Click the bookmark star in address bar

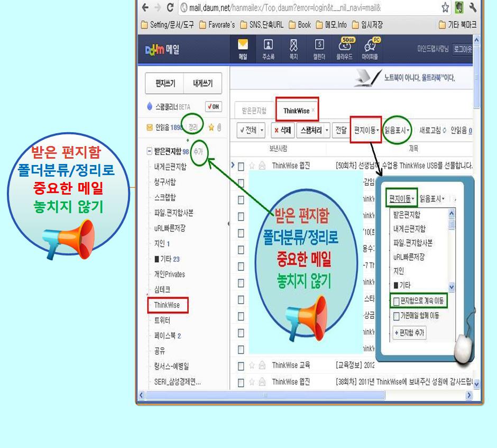(445, 8)
